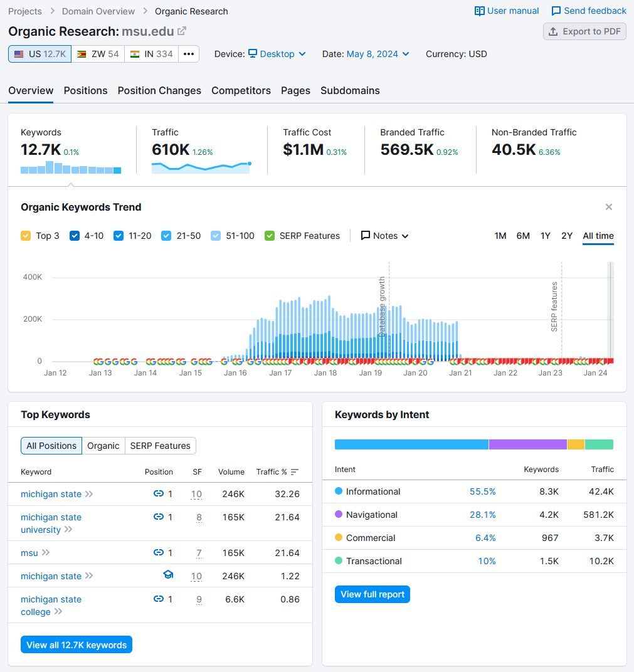
Task: Open the msu keyword link
Action: tap(29, 553)
